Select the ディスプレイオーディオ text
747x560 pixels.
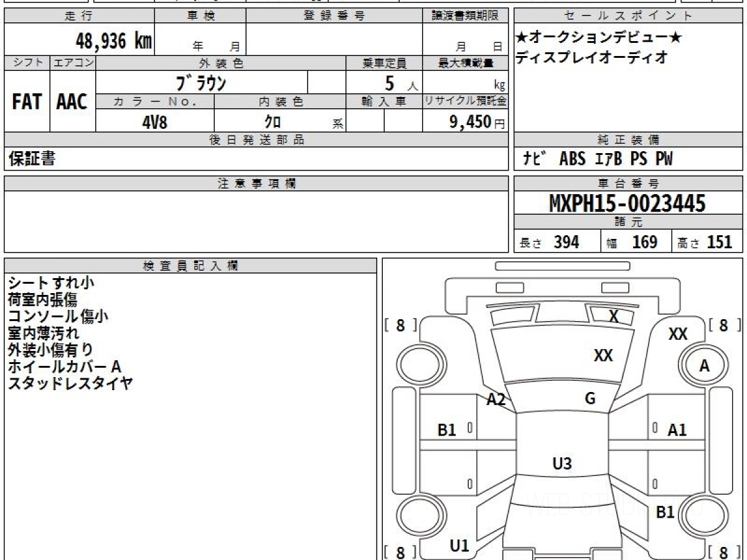point(591,57)
